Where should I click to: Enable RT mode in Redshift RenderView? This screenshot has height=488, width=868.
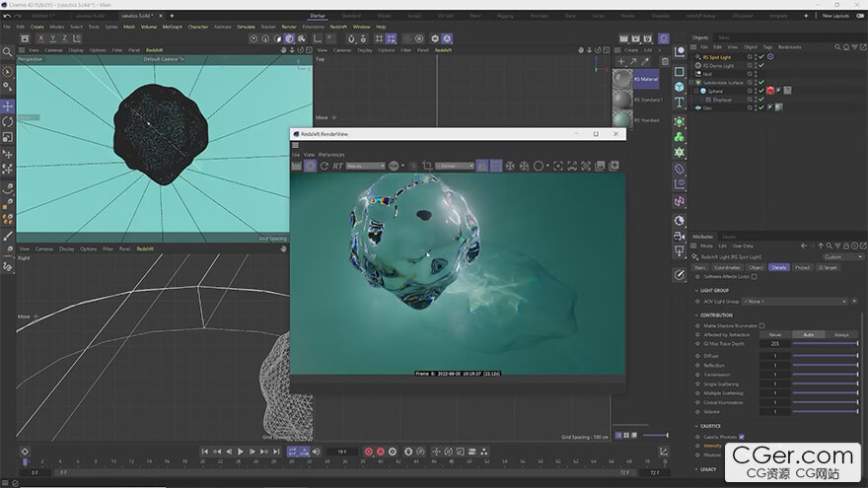coord(338,166)
